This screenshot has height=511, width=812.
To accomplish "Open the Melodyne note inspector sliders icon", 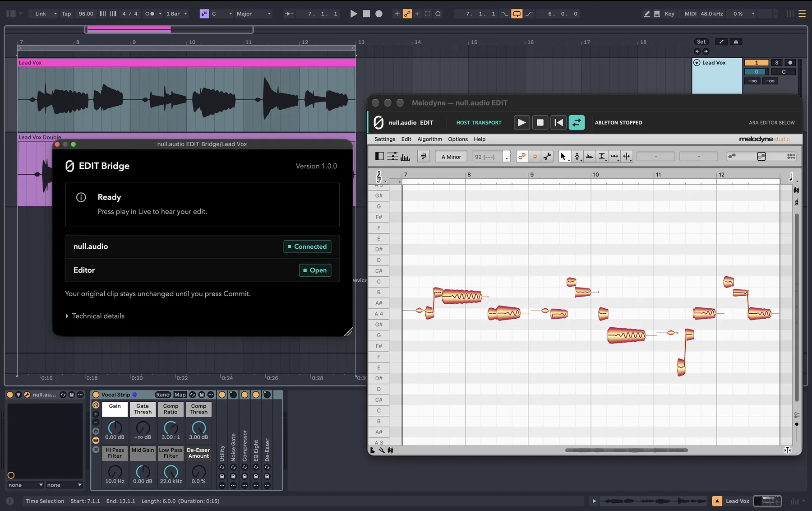I will pos(392,157).
